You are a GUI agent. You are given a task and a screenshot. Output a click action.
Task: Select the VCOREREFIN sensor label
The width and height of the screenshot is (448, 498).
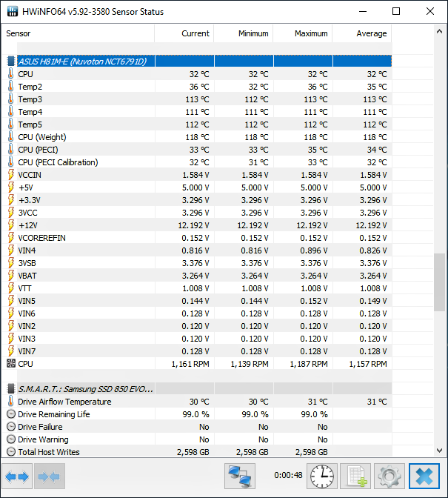[42, 238]
